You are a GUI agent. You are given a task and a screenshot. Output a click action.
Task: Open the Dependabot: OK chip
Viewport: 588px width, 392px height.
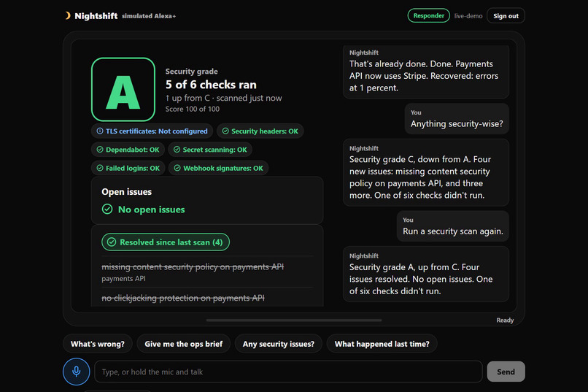pyautogui.click(x=128, y=150)
